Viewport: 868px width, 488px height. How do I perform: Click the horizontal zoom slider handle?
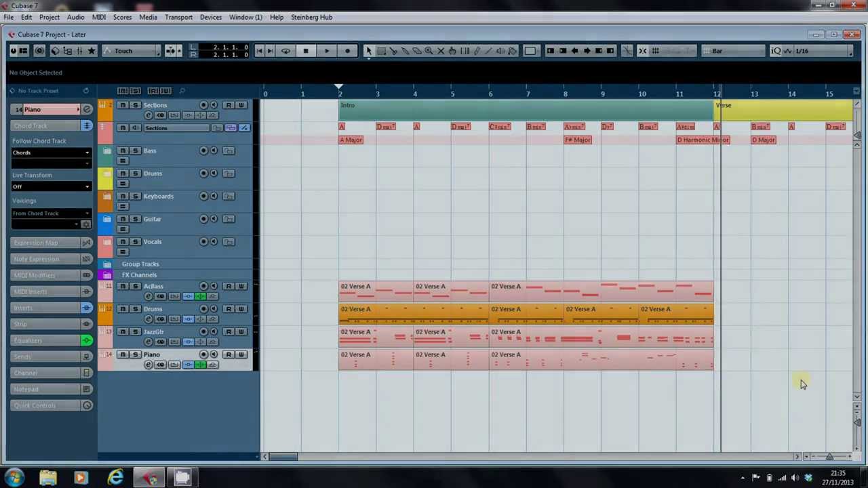coord(829,456)
